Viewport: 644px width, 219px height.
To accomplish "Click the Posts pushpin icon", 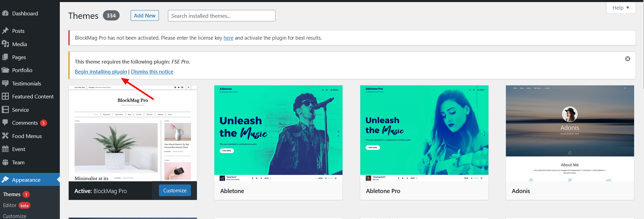I will coord(5,31).
